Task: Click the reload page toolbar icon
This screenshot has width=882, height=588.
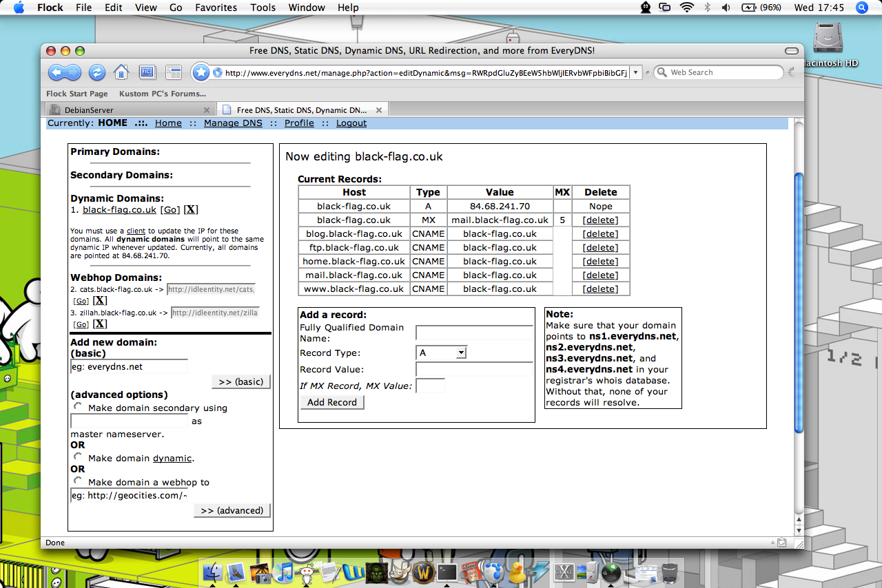Action: coord(97,72)
